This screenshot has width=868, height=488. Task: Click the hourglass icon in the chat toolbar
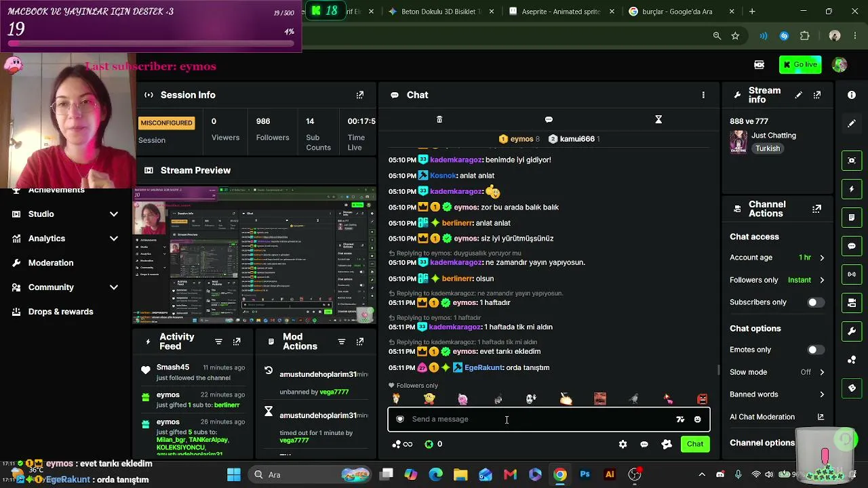(658, 119)
